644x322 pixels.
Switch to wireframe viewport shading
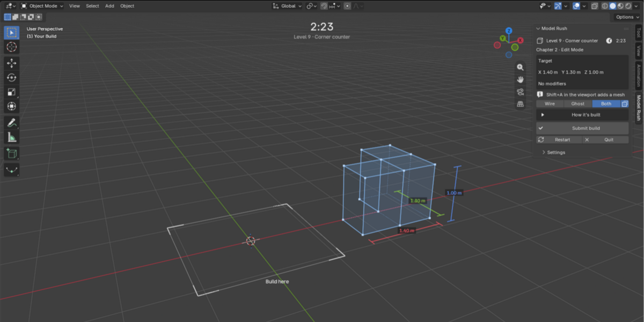coord(605,6)
